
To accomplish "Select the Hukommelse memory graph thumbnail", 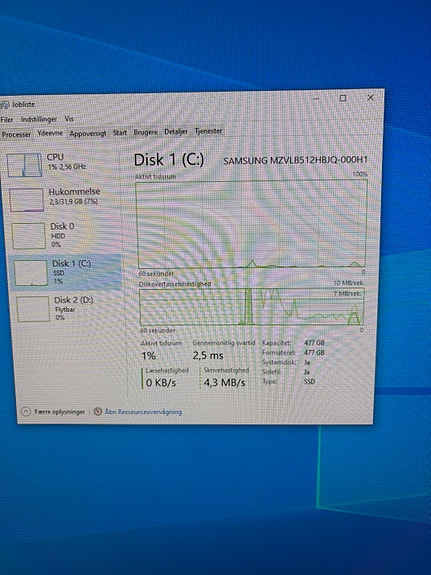I will pos(26,200).
